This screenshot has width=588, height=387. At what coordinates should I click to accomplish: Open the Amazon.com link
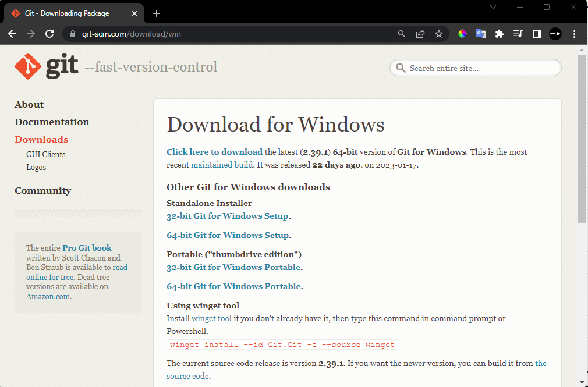click(48, 297)
